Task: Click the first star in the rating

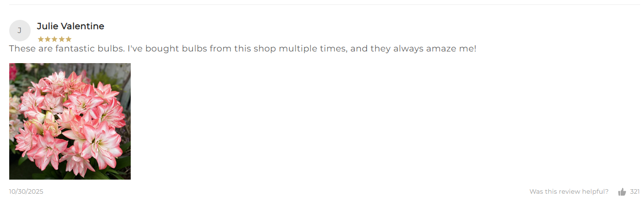Action: tap(41, 39)
